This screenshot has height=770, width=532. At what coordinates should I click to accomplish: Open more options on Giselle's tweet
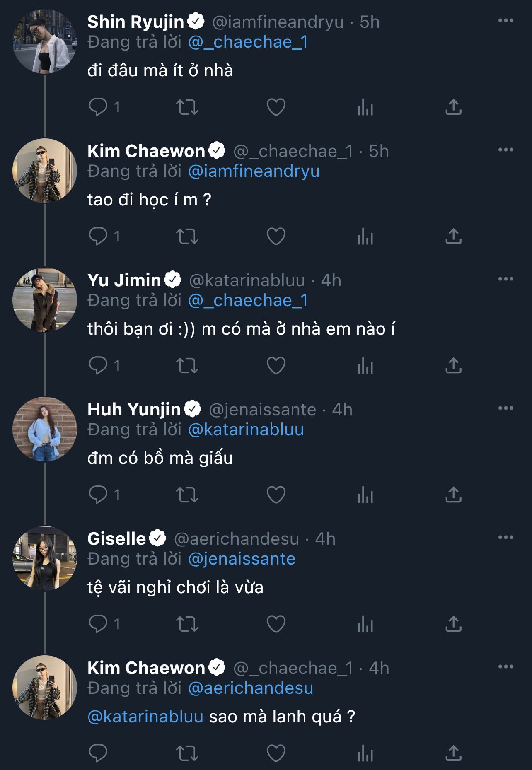point(505,538)
